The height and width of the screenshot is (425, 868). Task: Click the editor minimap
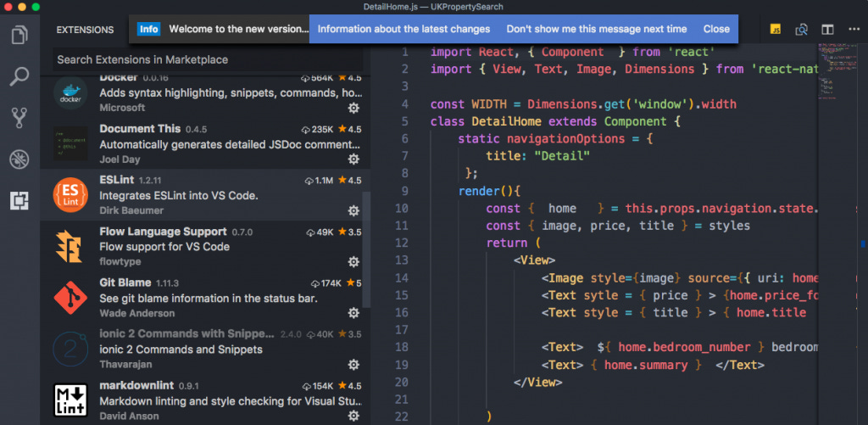point(837,72)
